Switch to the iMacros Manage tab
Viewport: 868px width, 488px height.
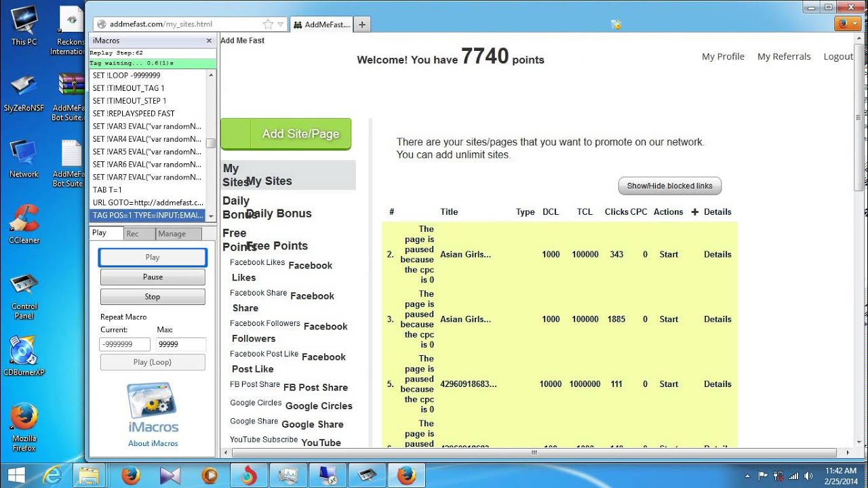coord(178,234)
